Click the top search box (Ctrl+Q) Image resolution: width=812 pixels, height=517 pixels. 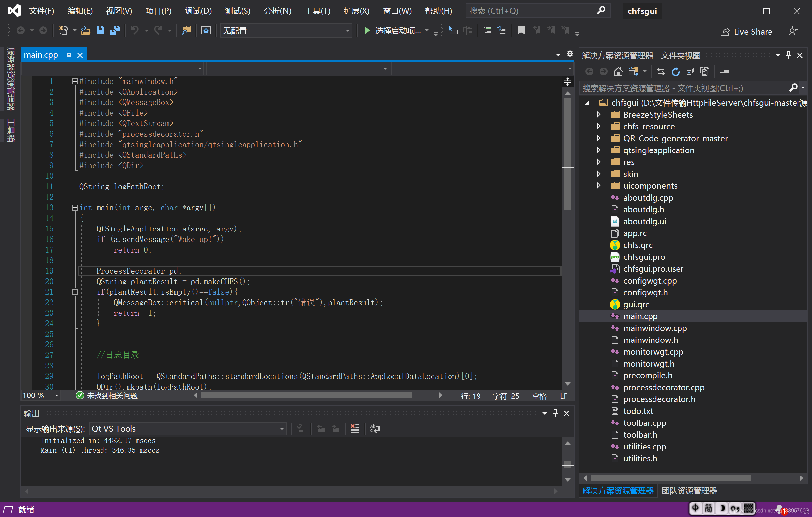coord(533,11)
